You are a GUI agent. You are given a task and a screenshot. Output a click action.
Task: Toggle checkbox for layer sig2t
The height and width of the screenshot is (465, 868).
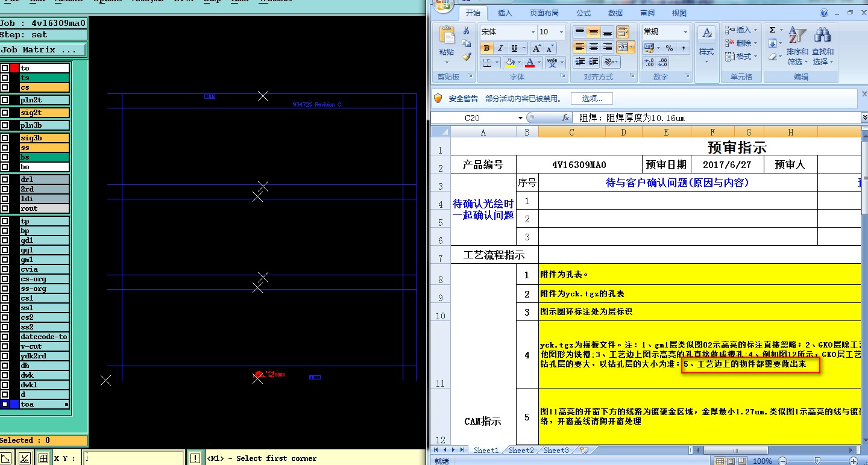point(5,113)
